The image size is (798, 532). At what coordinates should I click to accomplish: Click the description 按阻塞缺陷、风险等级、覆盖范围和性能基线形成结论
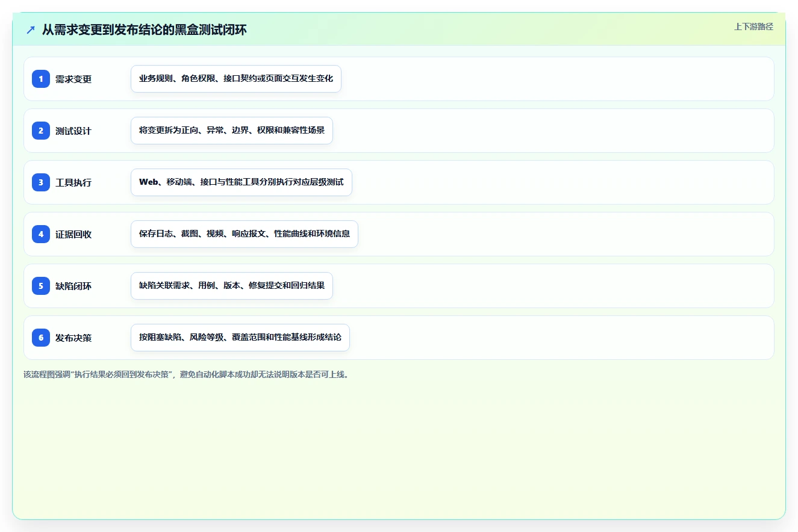[240, 338]
